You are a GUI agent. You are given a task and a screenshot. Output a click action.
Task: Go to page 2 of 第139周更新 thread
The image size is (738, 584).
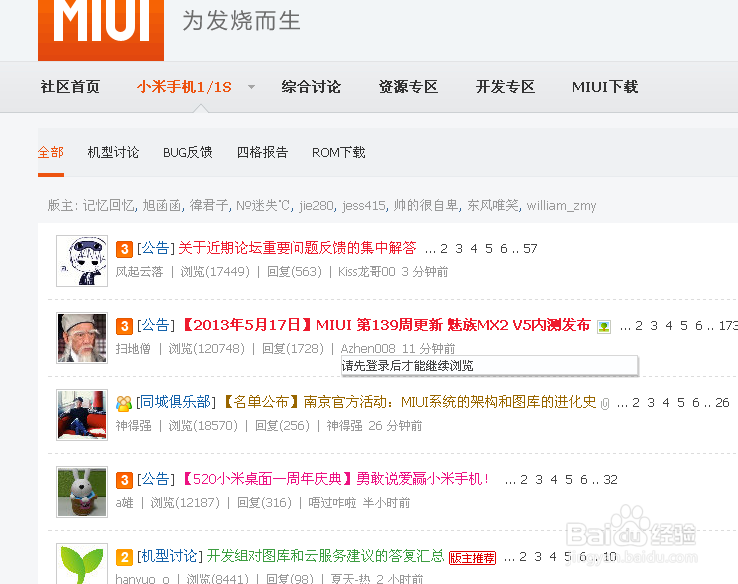pyautogui.click(x=639, y=326)
